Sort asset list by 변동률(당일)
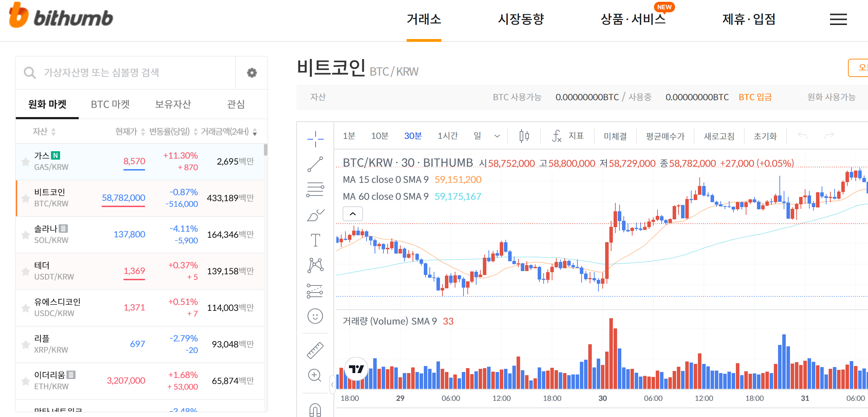The image size is (868, 417). [170, 131]
